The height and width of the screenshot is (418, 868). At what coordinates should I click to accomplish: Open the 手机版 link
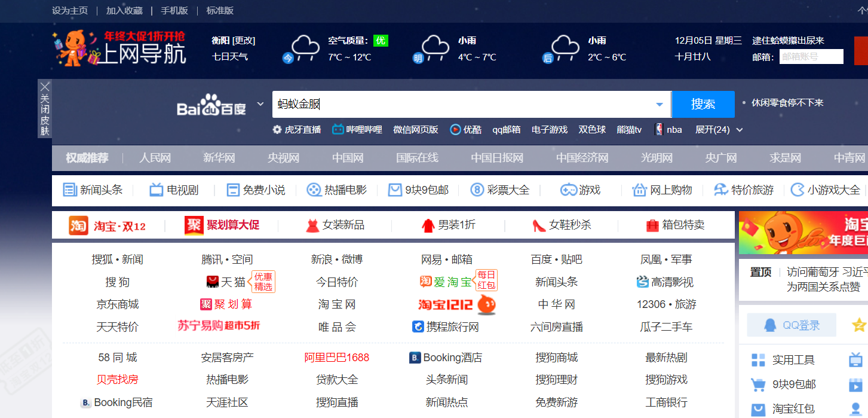coord(174,10)
